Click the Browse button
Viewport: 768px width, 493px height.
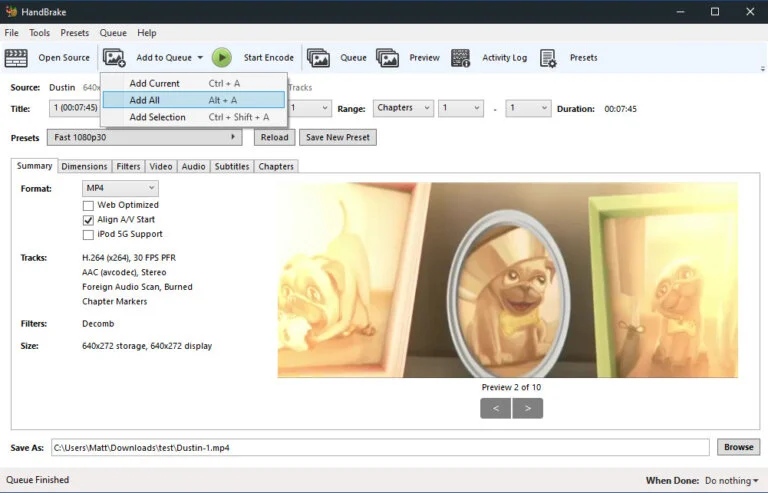[739, 447]
